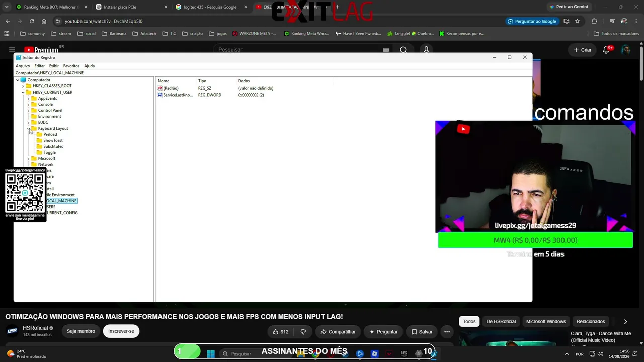The image size is (644, 362).
Task: Select the Toggle subkey
Action: click(49, 152)
